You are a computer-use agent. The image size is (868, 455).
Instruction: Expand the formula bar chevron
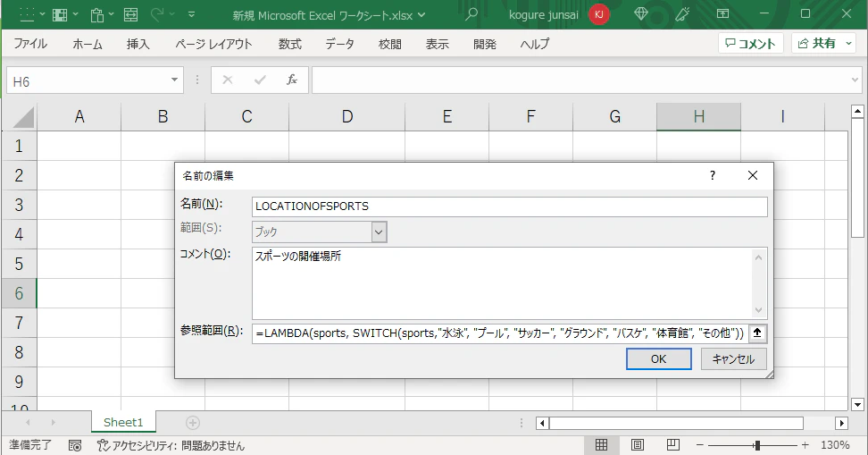point(855,80)
